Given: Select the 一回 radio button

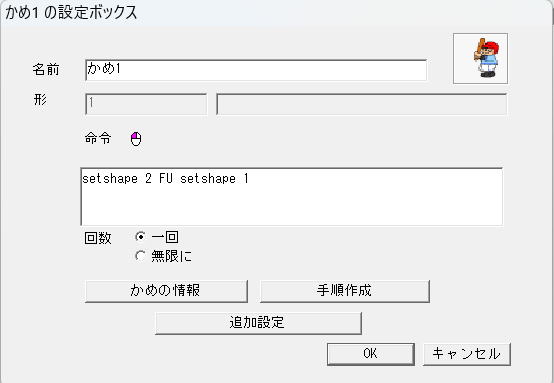Looking at the screenshot, I should [x=140, y=236].
